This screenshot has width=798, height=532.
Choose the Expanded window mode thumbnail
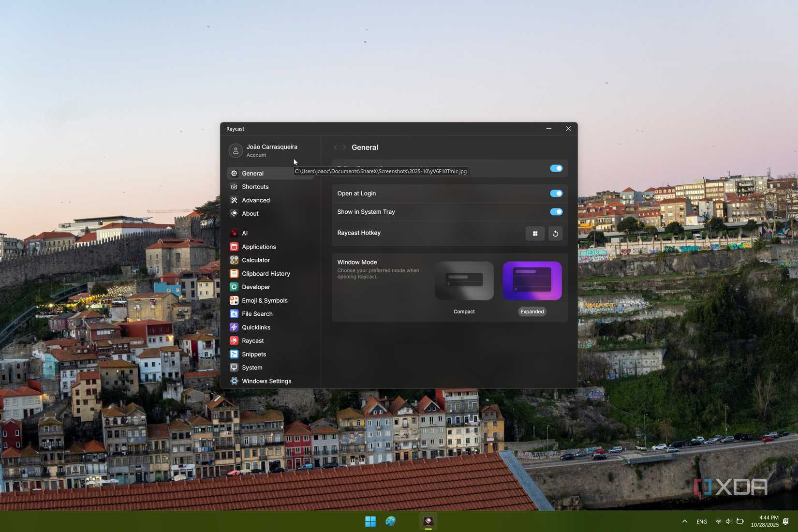pos(532,281)
